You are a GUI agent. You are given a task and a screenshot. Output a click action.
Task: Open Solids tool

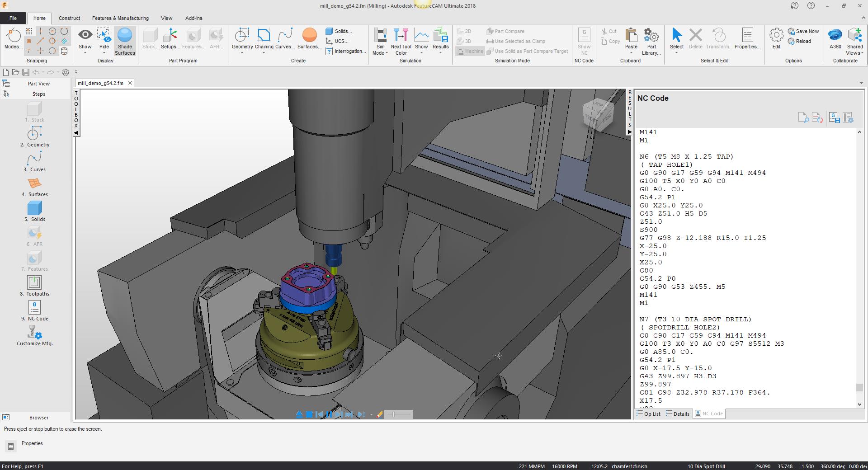(339, 31)
